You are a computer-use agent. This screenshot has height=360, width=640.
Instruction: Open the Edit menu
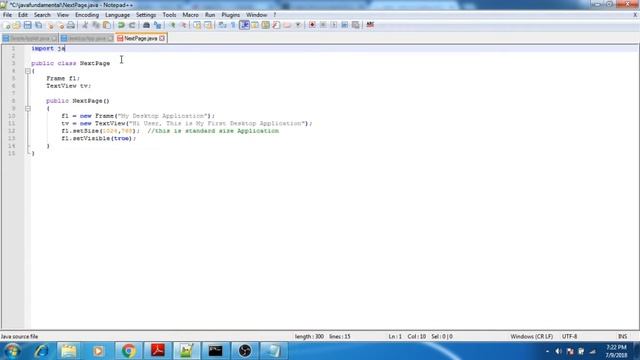tap(23, 15)
